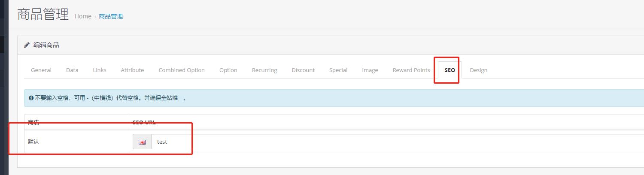Click the pencil icon beside 编辑商品
The height and width of the screenshot is (175, 644).
click(27, 45)
